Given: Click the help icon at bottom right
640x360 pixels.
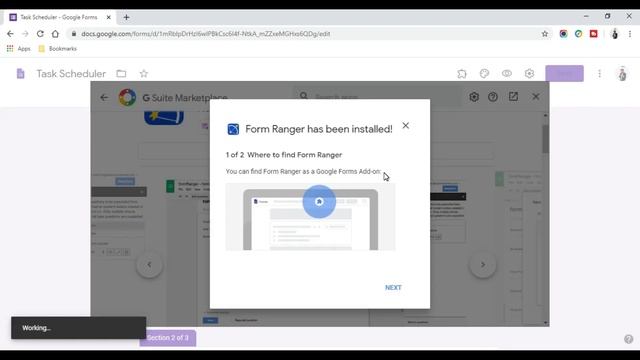Looking at the screenshot, I should point(629,339).
